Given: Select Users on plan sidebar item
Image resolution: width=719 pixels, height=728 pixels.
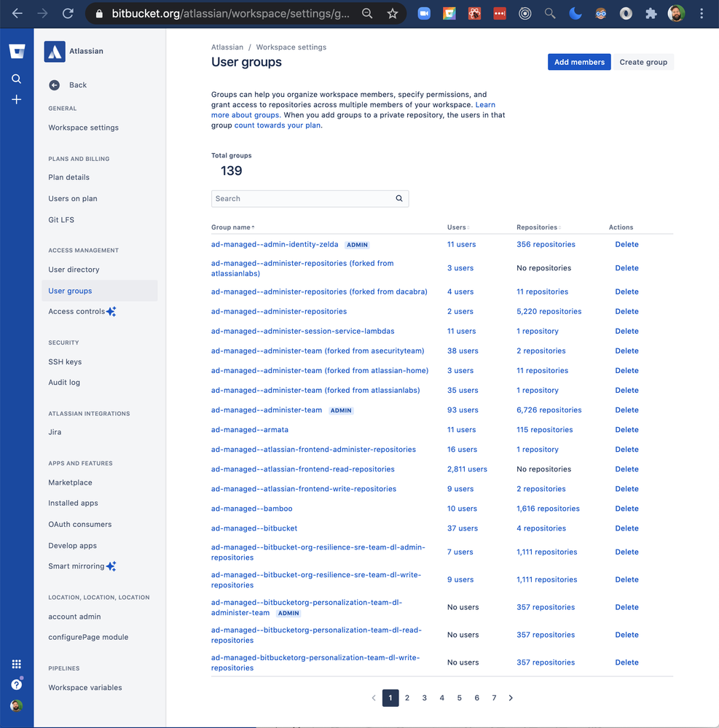Looking at the screenshot, I should click(x=73, y=198).
